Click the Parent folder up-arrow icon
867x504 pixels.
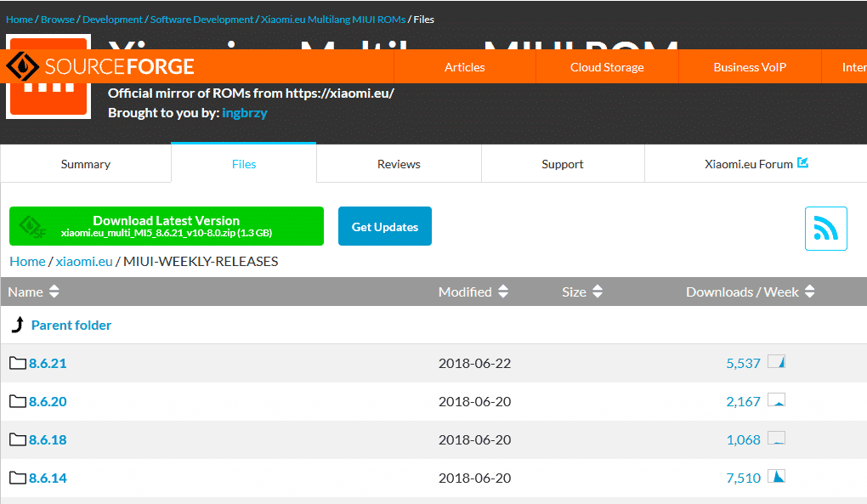click(18, 325)
